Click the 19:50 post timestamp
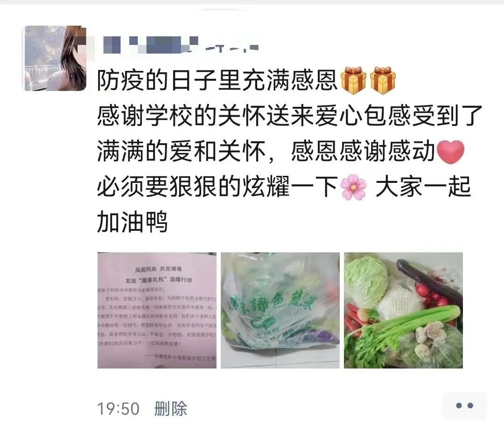 (118, 409)
